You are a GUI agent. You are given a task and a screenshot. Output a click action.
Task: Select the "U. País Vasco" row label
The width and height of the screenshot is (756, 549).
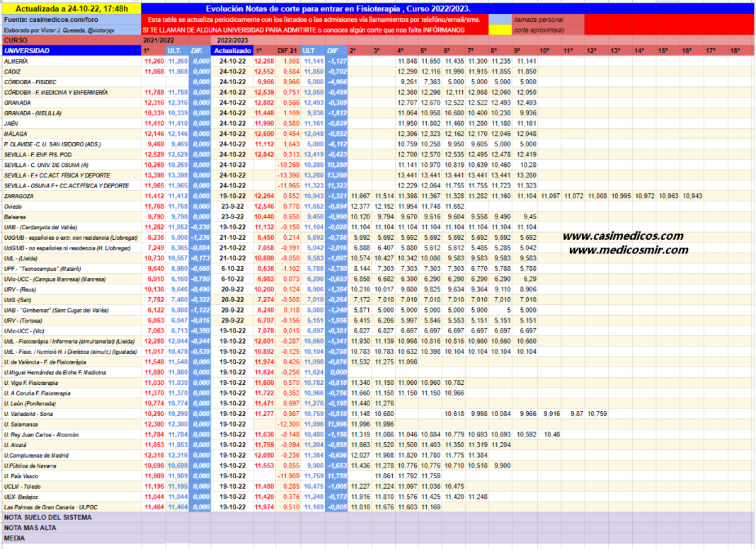tap(21, 476)
